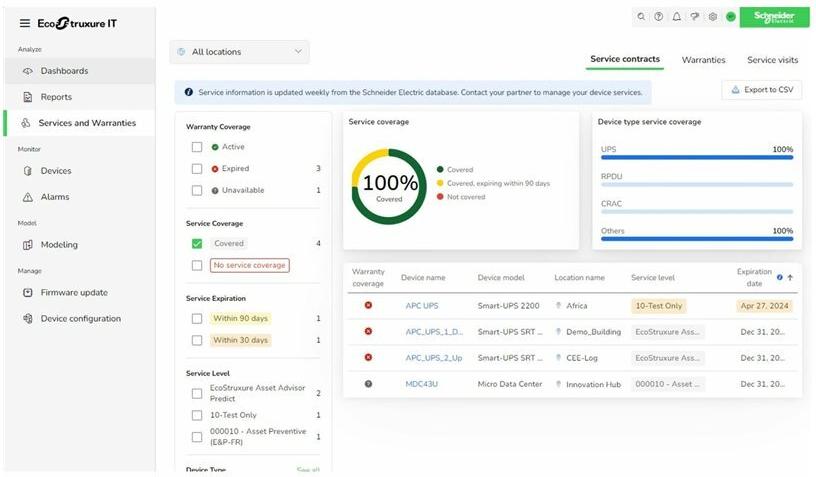Open the help question mark icon
This screenshot has width=816, height=477.
[x=659, y=17]
